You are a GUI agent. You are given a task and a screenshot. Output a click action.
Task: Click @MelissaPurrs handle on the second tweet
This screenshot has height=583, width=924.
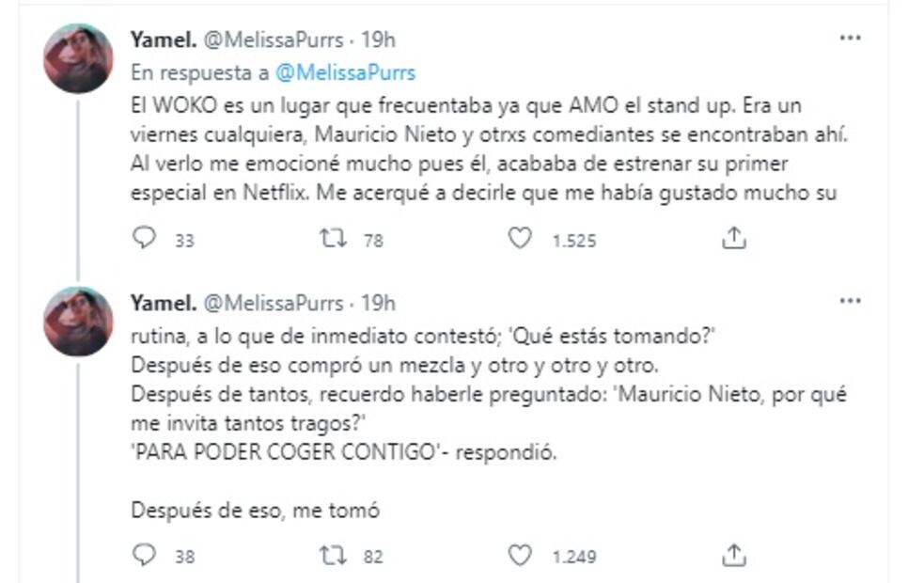pos(273,303)
